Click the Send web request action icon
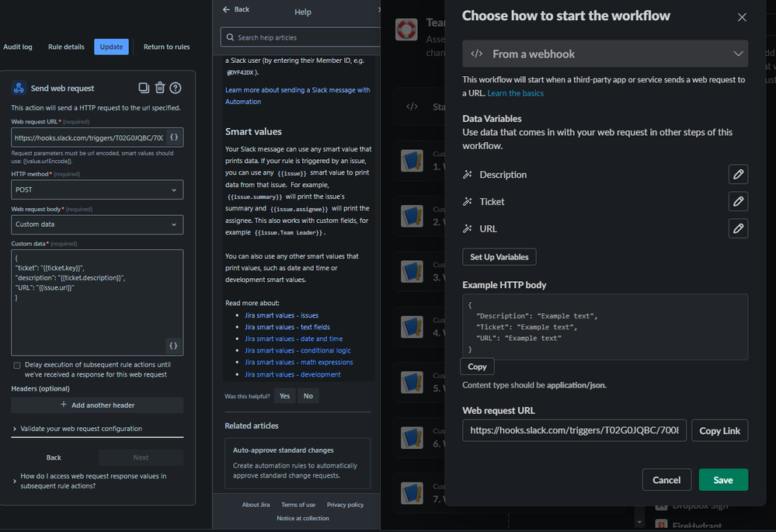This screenshot has height=532, width=776. [x=19, y=88]
